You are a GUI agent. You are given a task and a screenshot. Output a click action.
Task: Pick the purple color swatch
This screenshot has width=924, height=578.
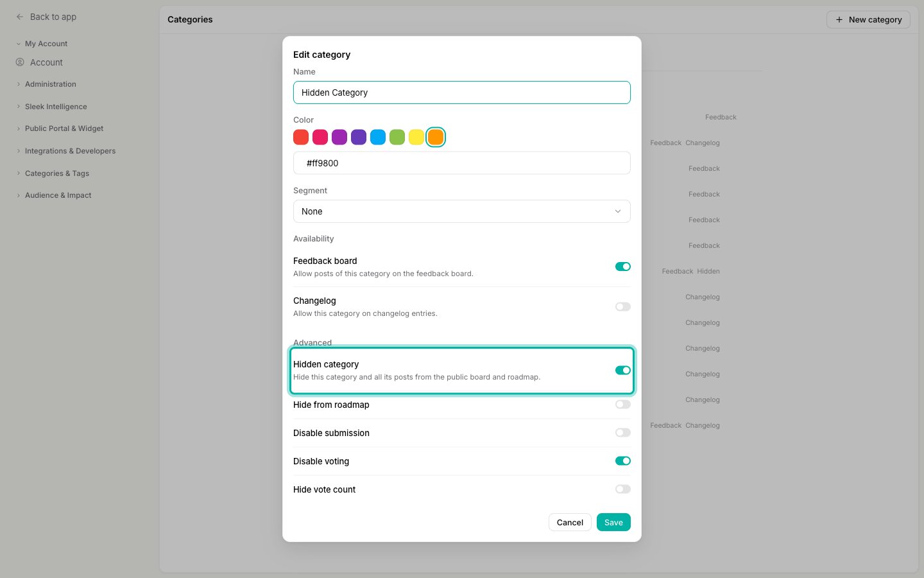(x=339, y=137)
